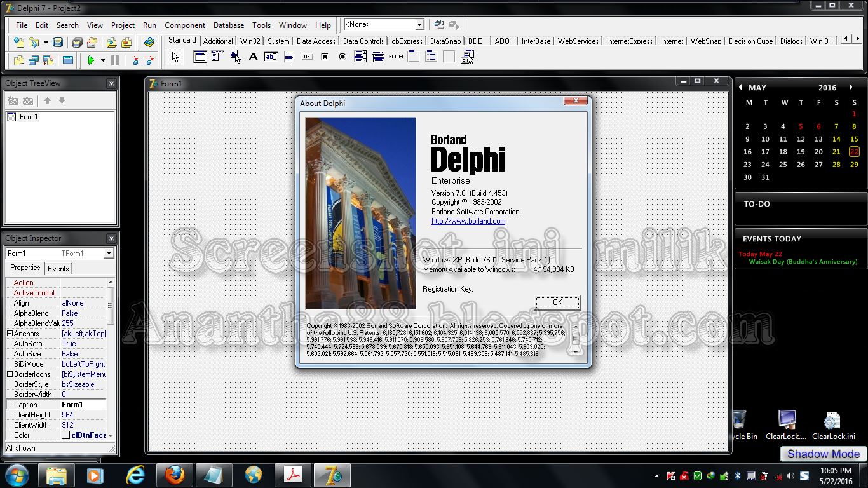Click the New Items toolbar icon
The height and width of the screenshot is (488, 868).
coord(18,43)
